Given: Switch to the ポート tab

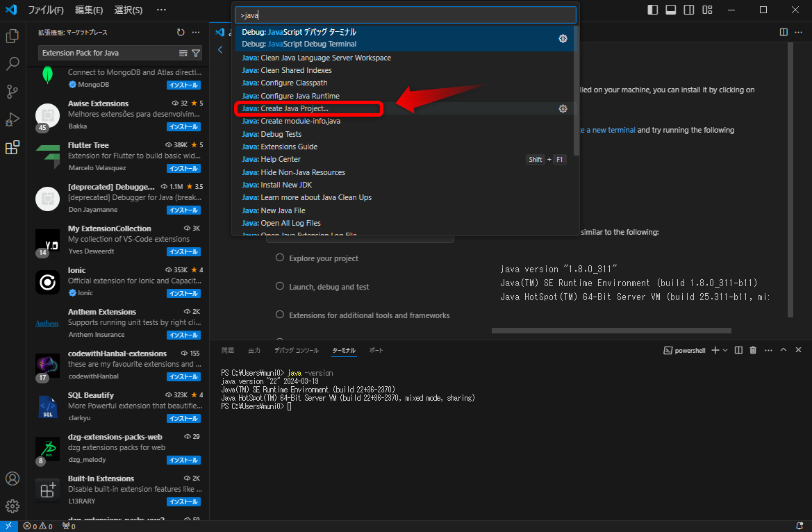Looking at the screenshot, I should (x=376, y=351).
